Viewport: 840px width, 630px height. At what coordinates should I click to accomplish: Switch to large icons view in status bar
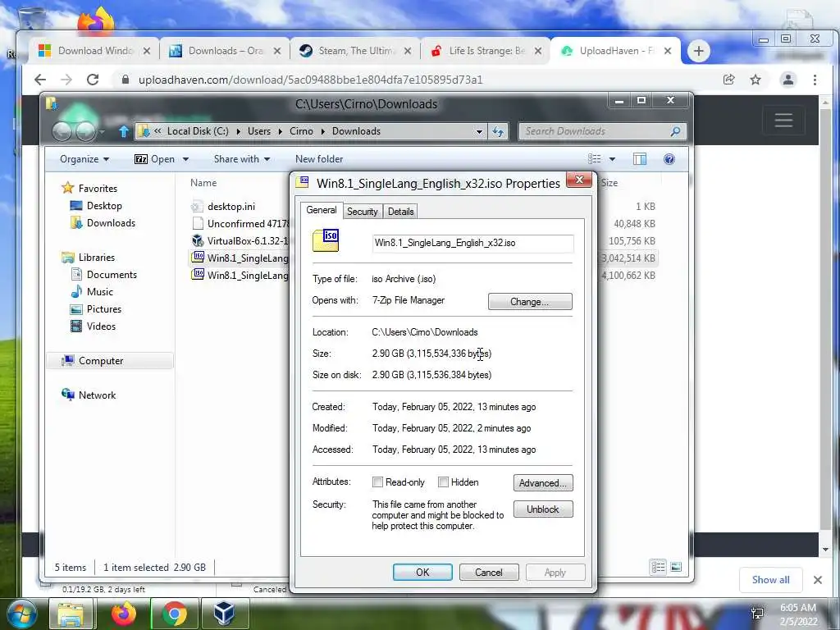click(676, 567)
